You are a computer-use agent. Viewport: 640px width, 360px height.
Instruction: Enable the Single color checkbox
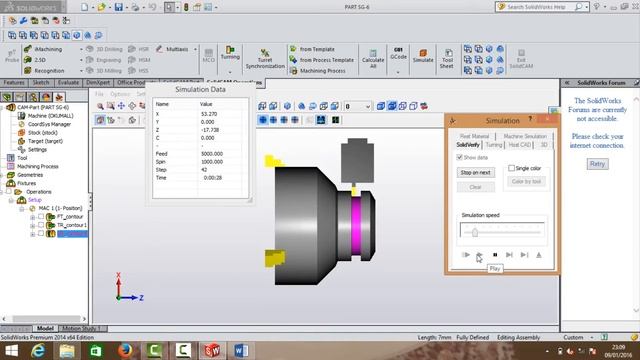(x=511, y=168)
